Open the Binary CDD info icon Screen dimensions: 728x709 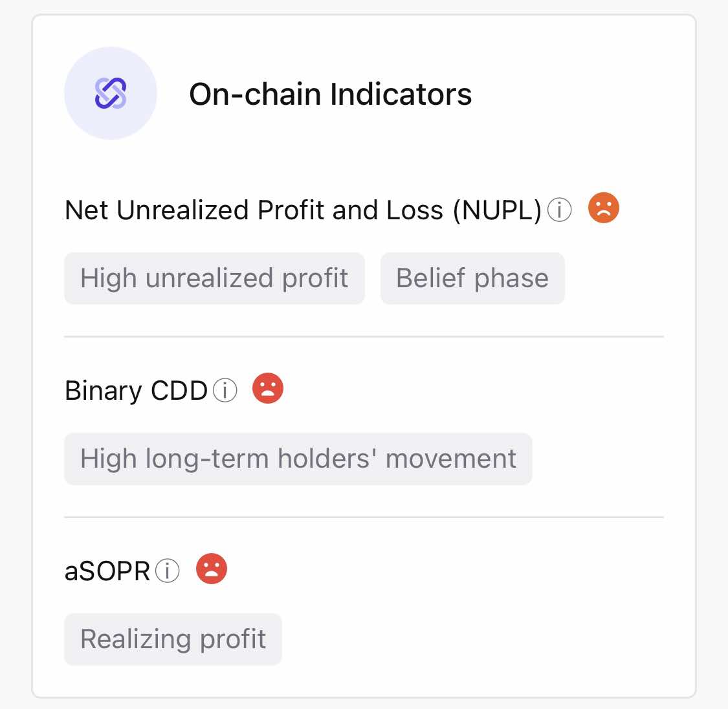[x=225, y=390]
